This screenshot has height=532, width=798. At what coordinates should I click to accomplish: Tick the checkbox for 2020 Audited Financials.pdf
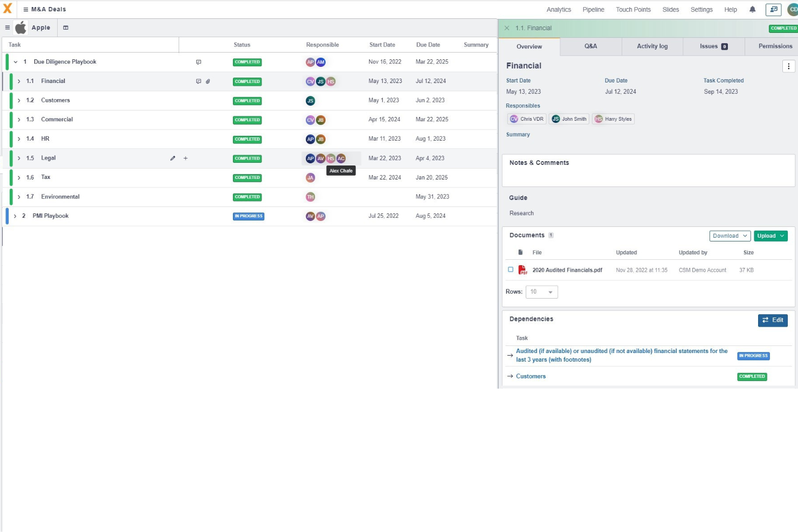point(511,270)
